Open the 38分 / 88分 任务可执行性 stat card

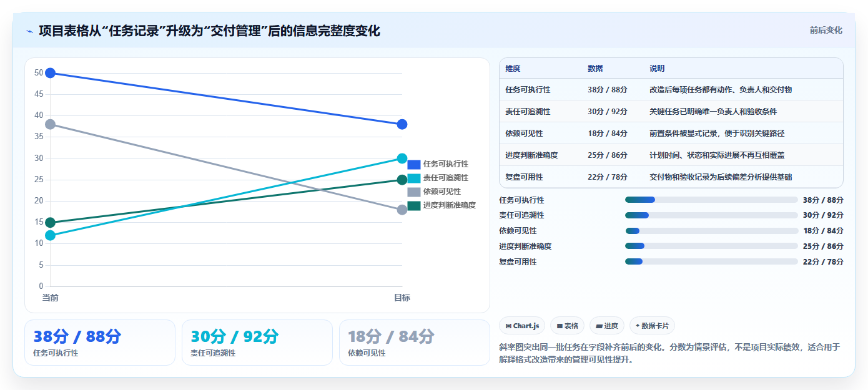pyautogui.click(x=100, y=343)
